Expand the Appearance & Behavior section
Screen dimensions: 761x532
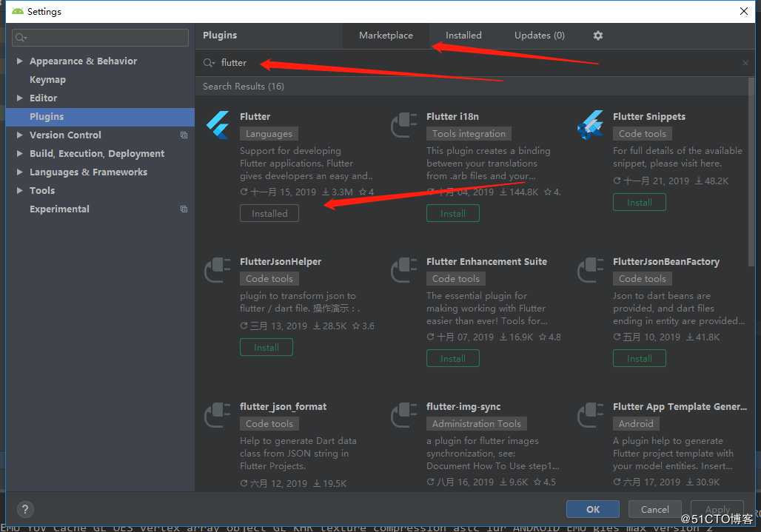click(x=19, y=61)
